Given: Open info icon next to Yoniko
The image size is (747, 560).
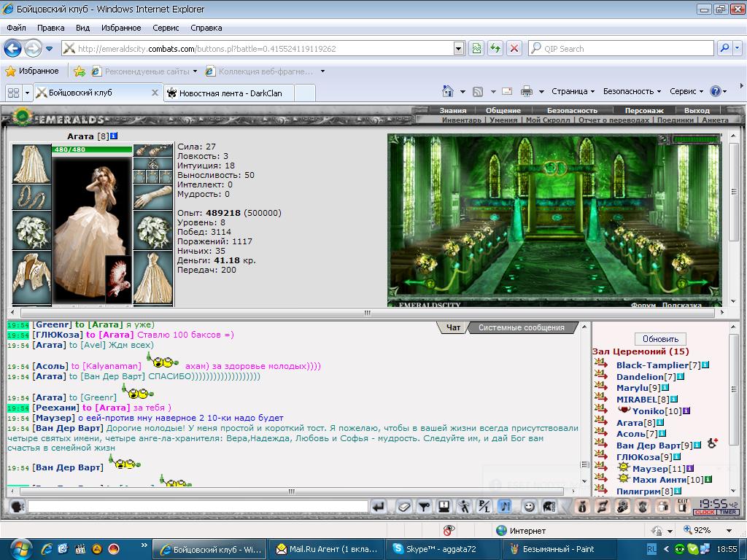Looking at the screenshot, I should pyautogui.click(x=686, y=411).
